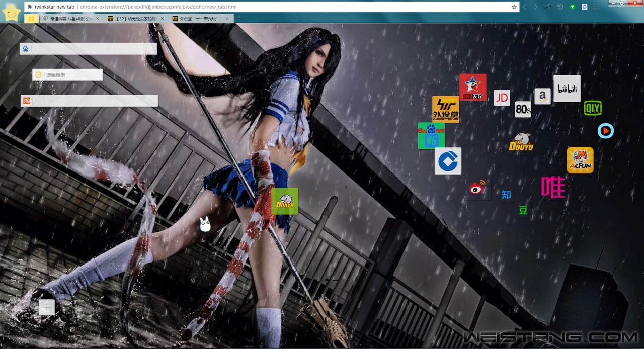Open the iQIYI green shortcut

click(x=593, y=108)
